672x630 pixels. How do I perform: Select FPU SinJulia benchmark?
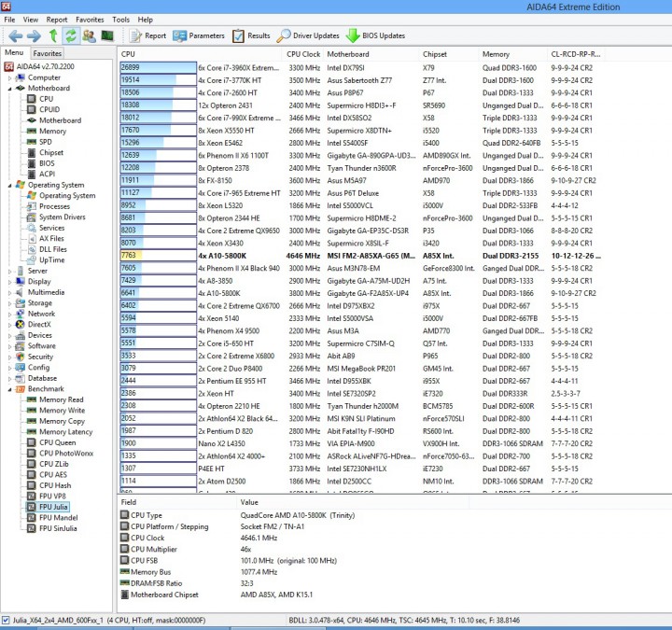coord(52,528)
